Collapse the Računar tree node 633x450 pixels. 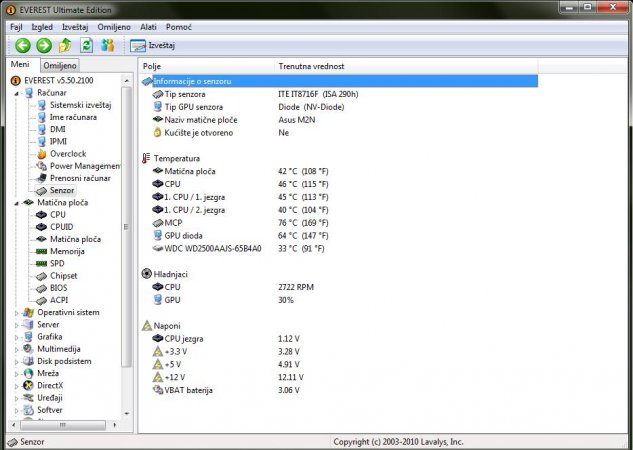click(x=17, y=93)
